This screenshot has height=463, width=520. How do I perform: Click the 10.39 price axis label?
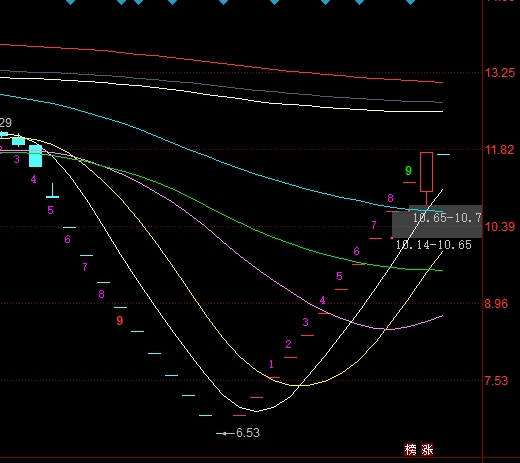pyautogui.click(x=500, y=227)
